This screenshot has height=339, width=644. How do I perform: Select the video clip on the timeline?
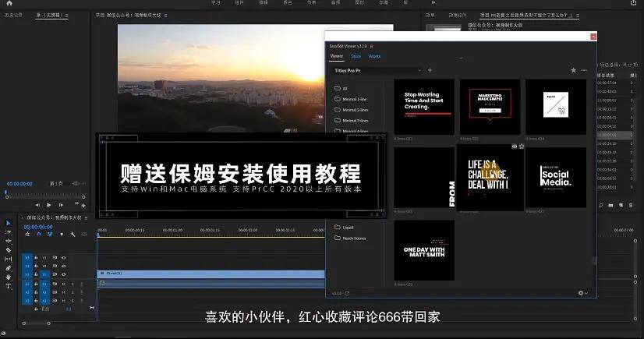tap(211, 274)
